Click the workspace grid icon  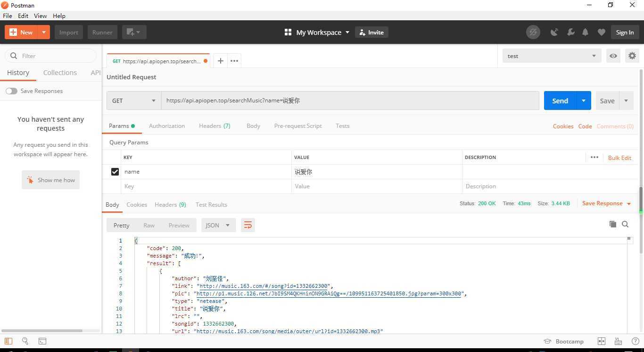[288, 32]
